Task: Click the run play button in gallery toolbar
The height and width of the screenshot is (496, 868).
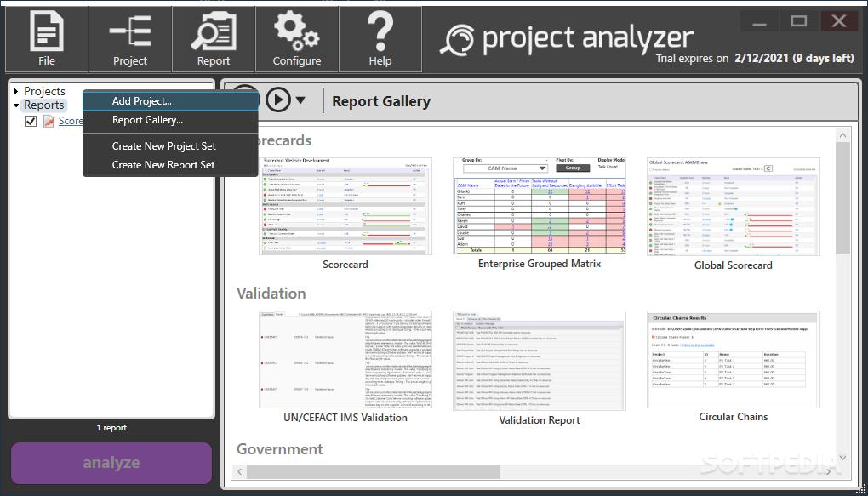Action: (278, 100)
